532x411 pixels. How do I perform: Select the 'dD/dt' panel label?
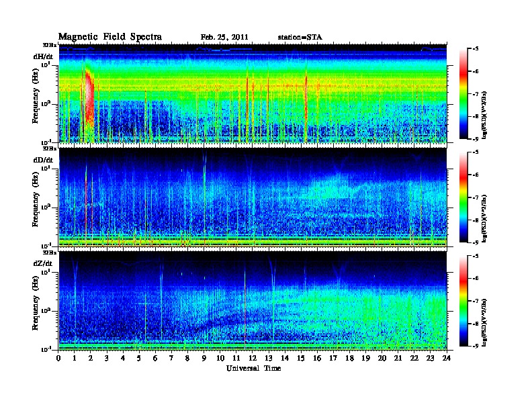(43, 160)
